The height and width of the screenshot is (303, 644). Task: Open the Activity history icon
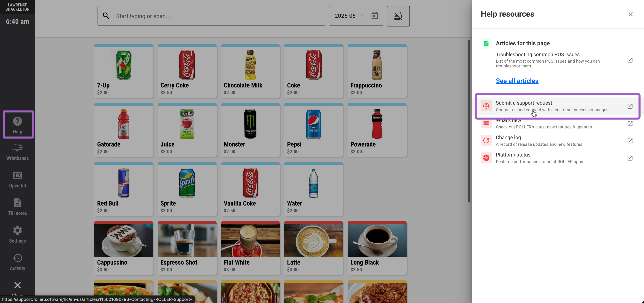pyautogui.click(x=18, y=258)
